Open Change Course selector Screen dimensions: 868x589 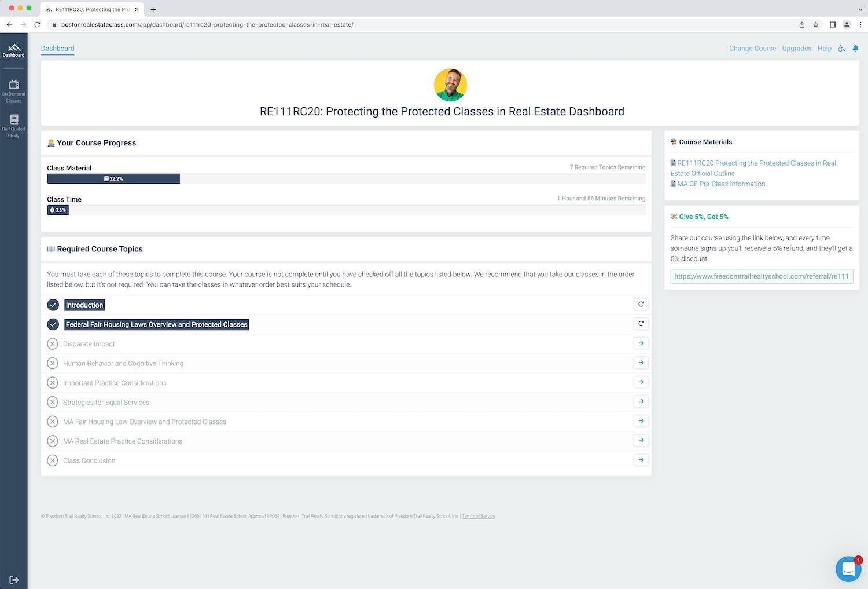pyautogui.click(x=752, y=49)
